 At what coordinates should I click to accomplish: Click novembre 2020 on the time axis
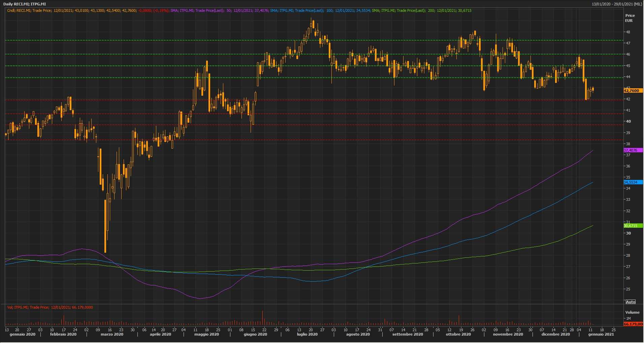[x=508, y=334]
